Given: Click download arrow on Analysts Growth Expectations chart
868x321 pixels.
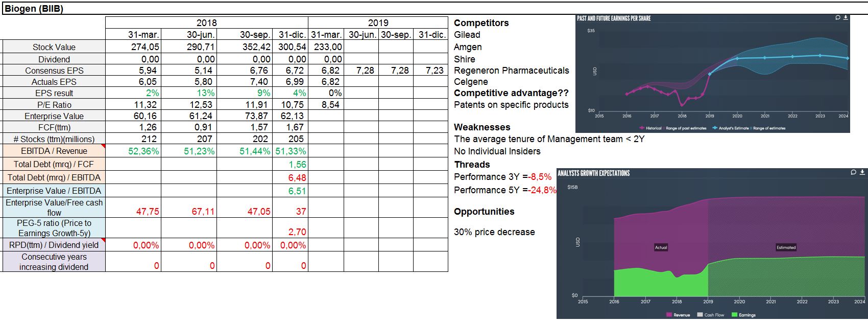Looking at the screenshot, I should tap(862, 172).
